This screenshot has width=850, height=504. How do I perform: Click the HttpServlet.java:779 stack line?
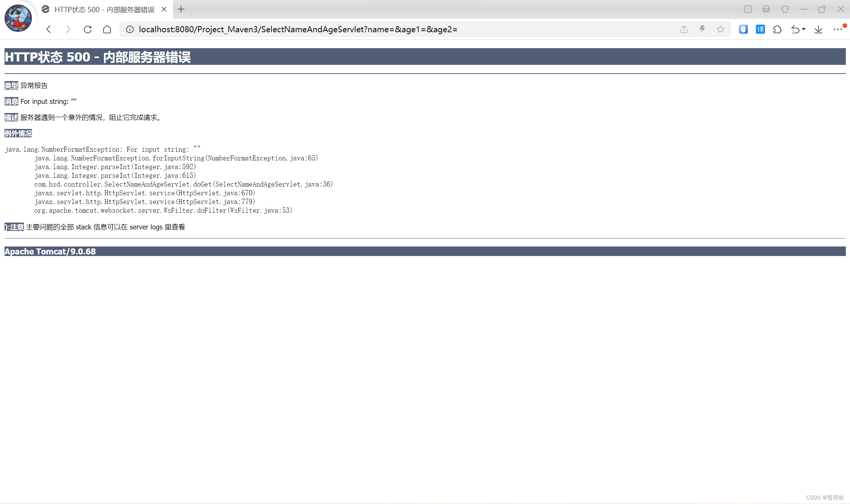click(145, 201)
